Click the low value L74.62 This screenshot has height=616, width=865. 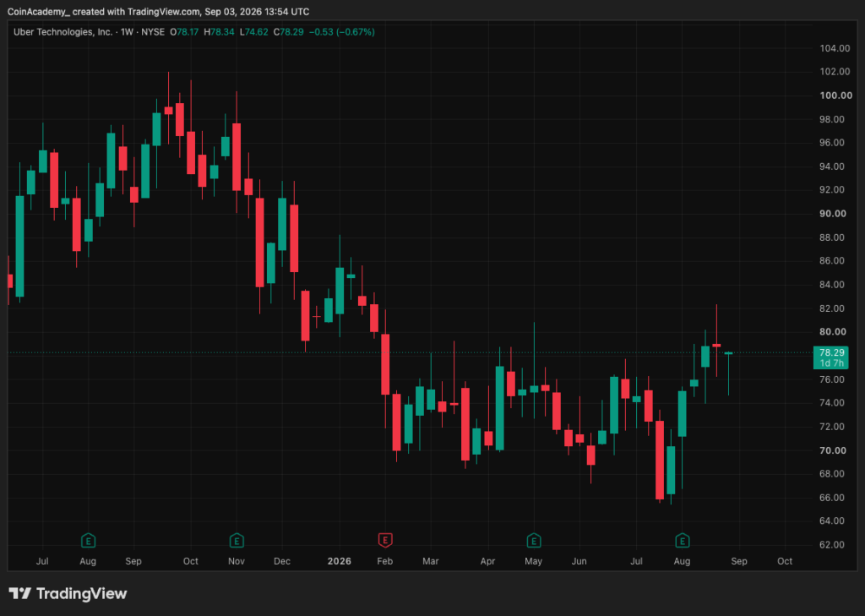[253, 32]
